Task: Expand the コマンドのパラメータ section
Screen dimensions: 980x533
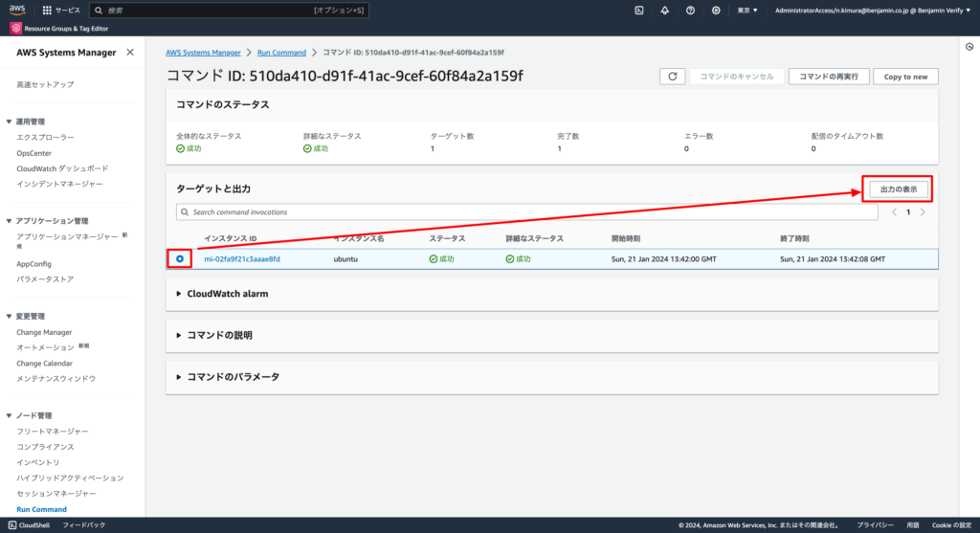Action: click(x=228, y=377)
